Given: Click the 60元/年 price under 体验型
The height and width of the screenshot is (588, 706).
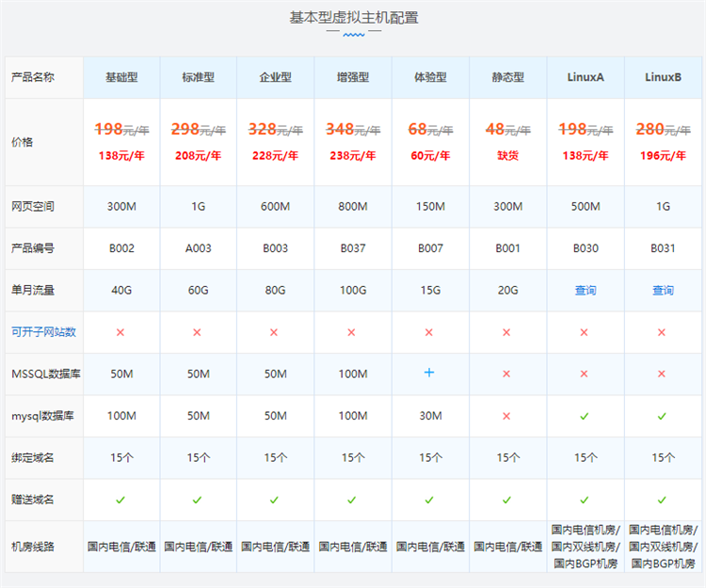Looking at the screenshot, I should [429, 155].
